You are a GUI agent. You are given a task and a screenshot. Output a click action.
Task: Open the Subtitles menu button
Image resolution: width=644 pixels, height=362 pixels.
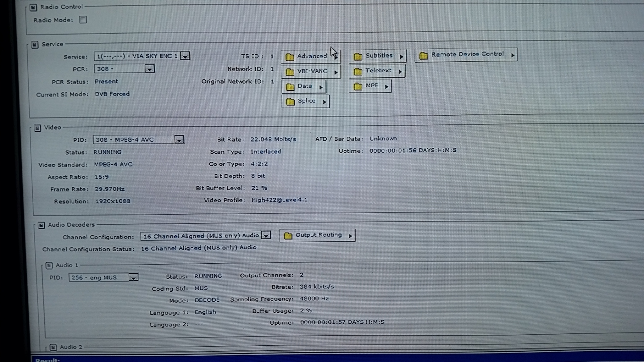point(378,56)
